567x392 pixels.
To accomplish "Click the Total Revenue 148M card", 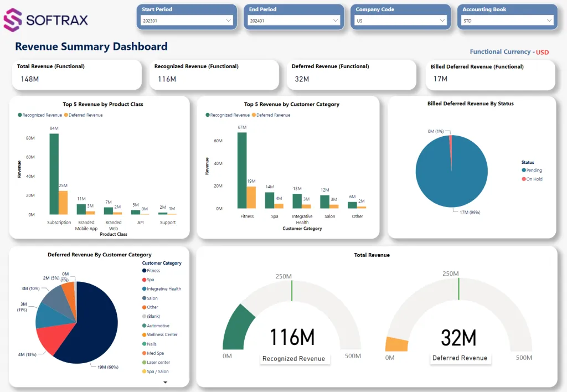I will pyautogui.click(x=76, y=74).
